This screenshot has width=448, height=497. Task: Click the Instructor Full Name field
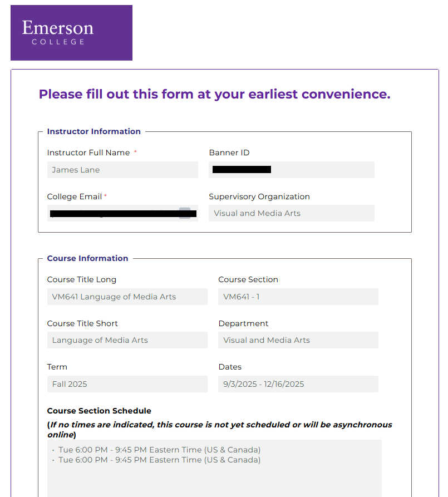point(122,170)
